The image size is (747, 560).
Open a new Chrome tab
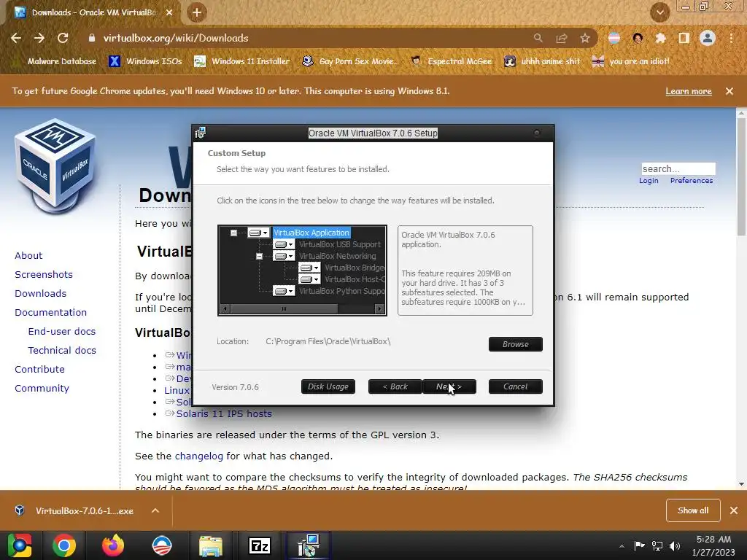click(197, 12)
